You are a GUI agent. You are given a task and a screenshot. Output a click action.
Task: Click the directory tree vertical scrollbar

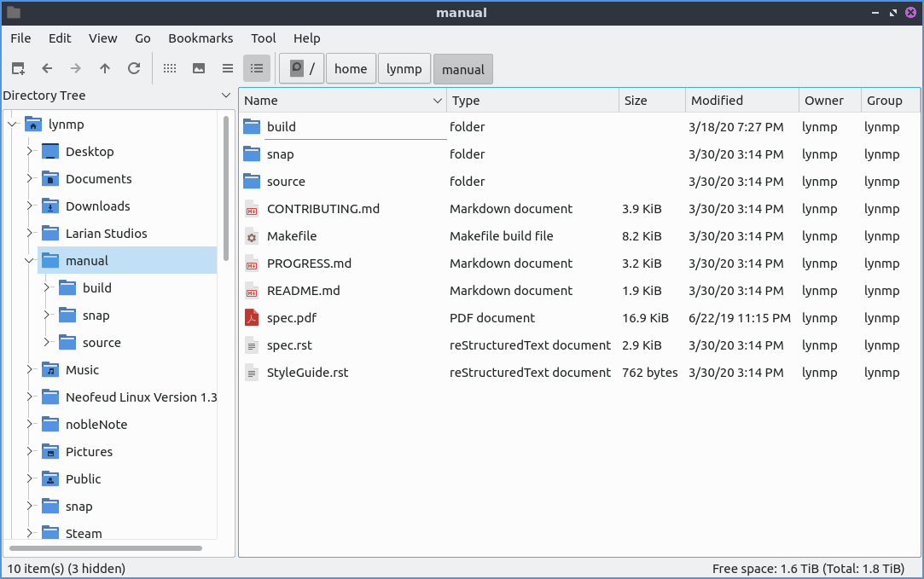click(226, 188)
